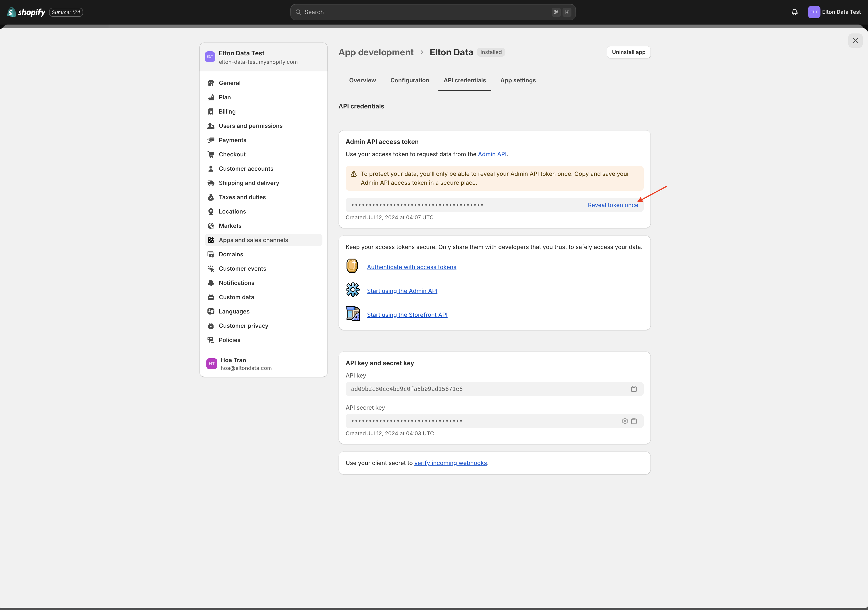Screen dimensions: 868x610
Task: Follow the verify incoming webhooks link
Action: (x=451, y=463)
